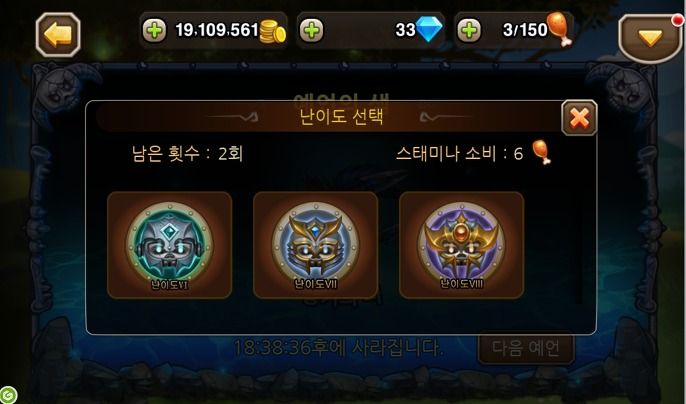This screenshot has height=404, width=686.
Task: Close the 난이도 선택 dialog
Action: (579, 118)
